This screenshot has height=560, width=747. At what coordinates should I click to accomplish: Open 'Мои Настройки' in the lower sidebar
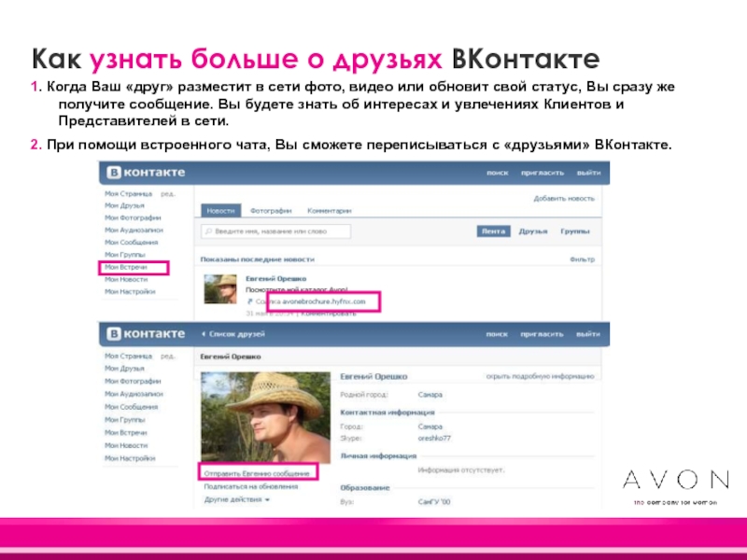coord(130,458)
